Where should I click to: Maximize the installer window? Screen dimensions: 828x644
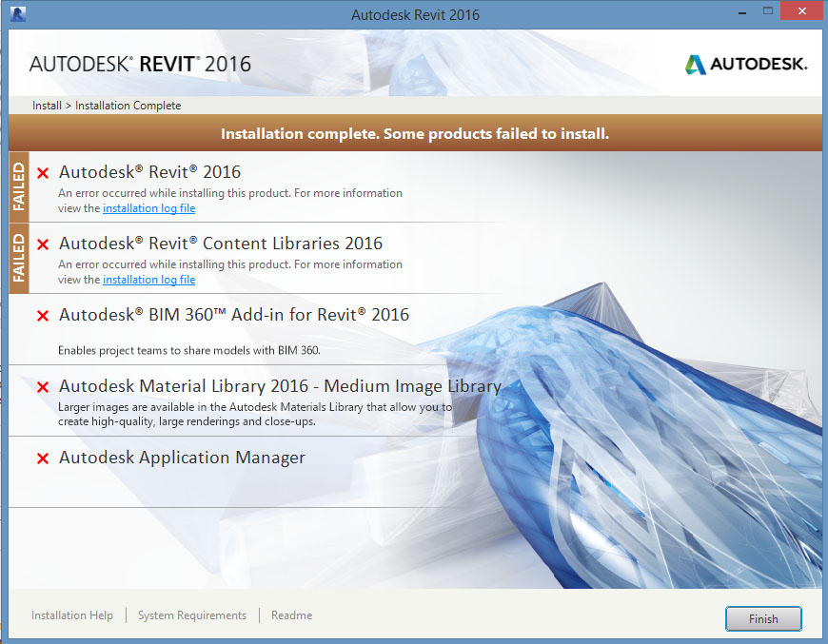768,11
